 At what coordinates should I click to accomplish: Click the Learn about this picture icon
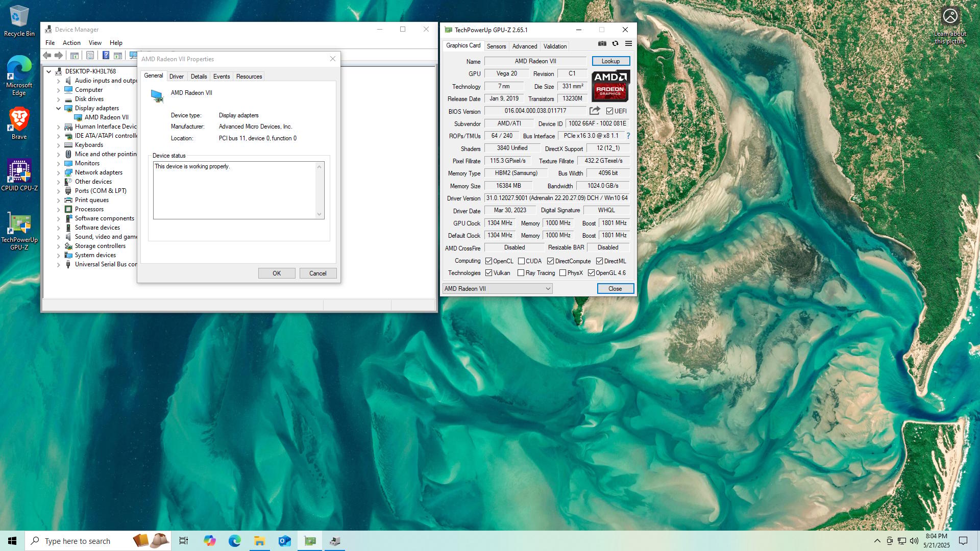pos(950,26)
